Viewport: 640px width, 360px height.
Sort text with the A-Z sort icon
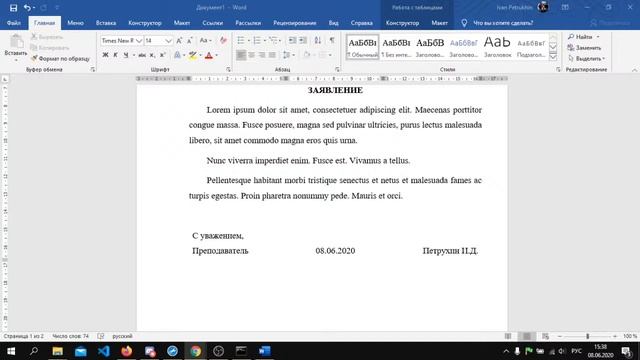click(318, 40)
